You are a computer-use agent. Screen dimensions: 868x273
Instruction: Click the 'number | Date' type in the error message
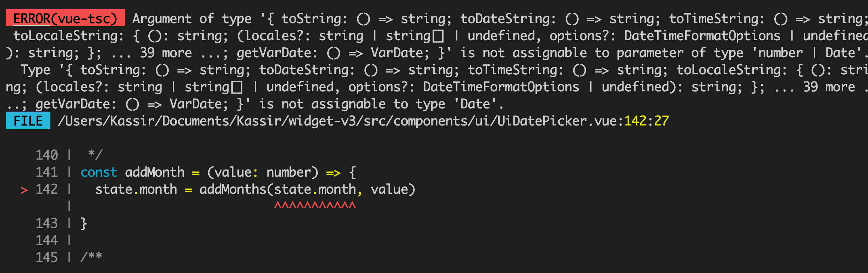[x=809, y=53]
